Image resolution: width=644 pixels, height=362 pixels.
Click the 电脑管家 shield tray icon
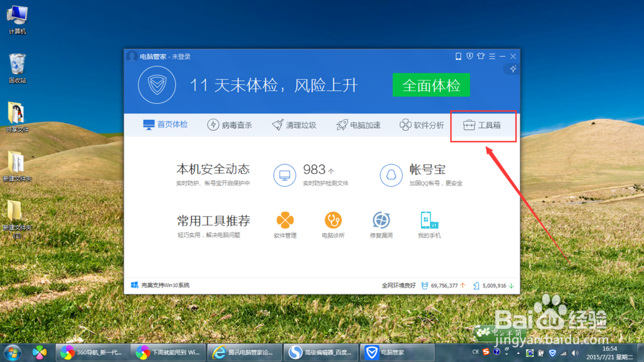coord(553,352)
